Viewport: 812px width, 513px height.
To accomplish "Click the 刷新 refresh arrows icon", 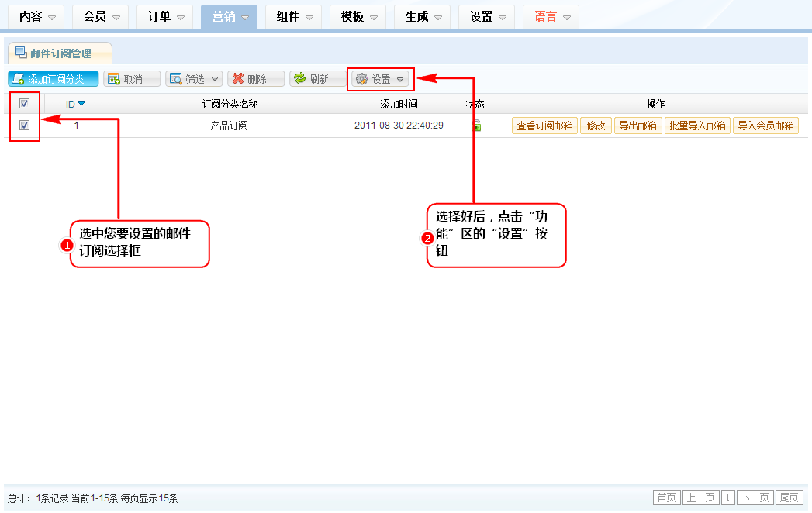I will pos(299,79).
